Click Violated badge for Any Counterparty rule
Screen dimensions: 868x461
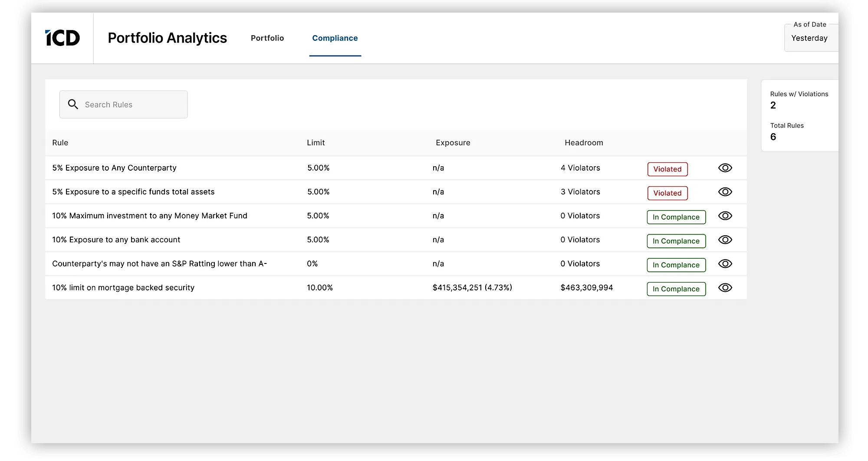tap(667, 169)
